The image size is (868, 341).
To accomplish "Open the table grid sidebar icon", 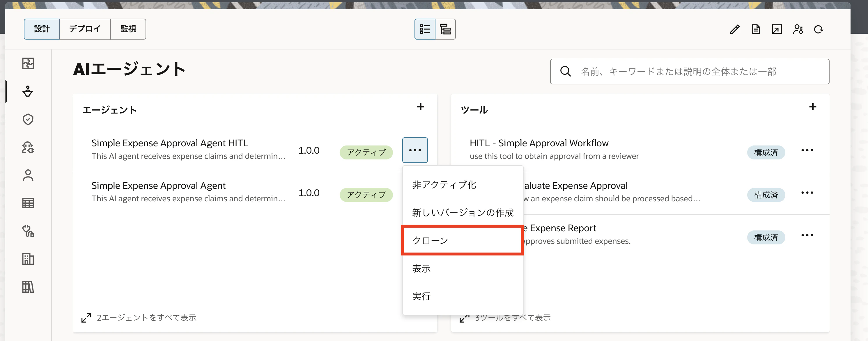I will [x=28, y=203].
